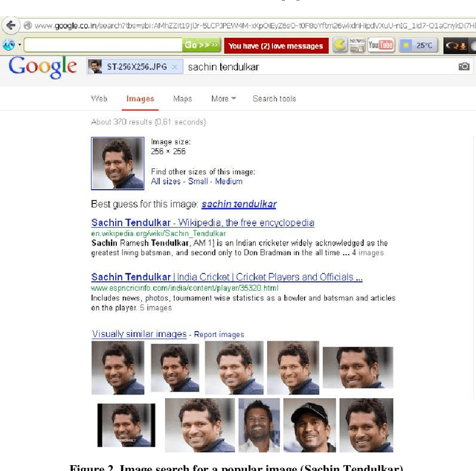The image size is (476, 471).
Task: Remove the ST-256X256.JPG image chip
Action: pyautogui.click(x=174, y=67)
